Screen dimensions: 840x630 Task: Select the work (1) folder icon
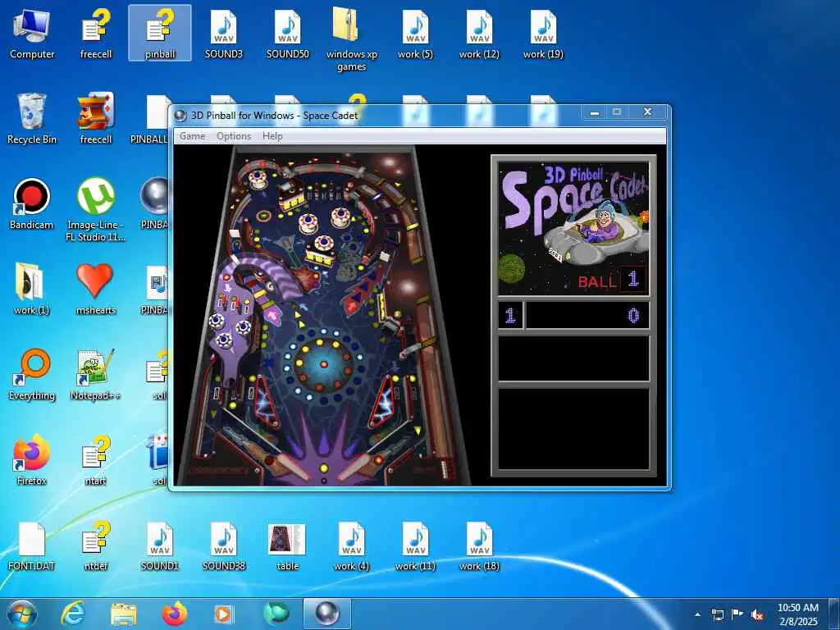(32, 290)
